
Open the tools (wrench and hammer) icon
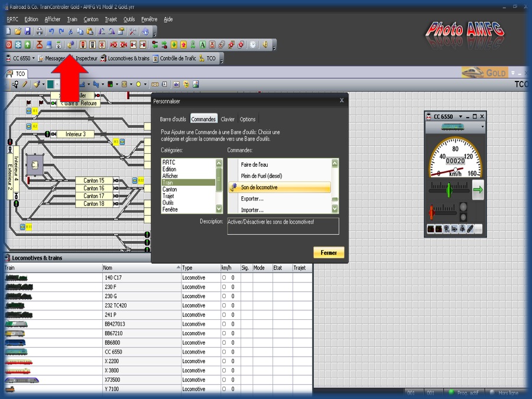pos(132,31)
